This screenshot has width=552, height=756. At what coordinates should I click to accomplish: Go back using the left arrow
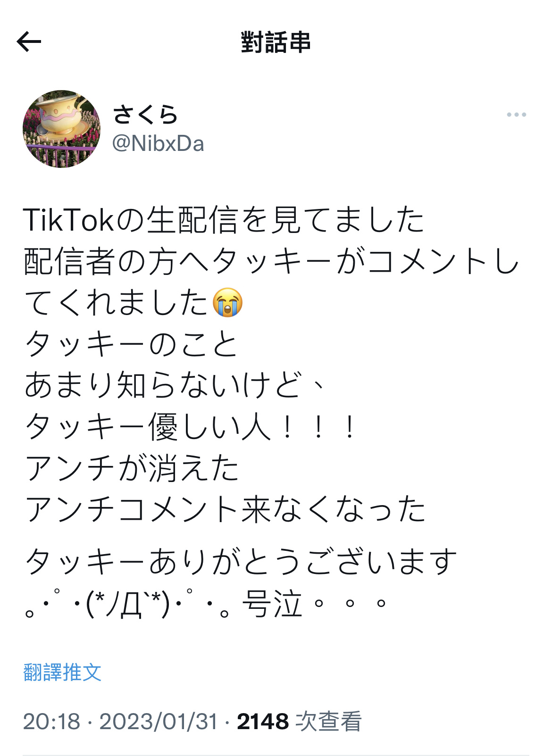coord(29,42)
